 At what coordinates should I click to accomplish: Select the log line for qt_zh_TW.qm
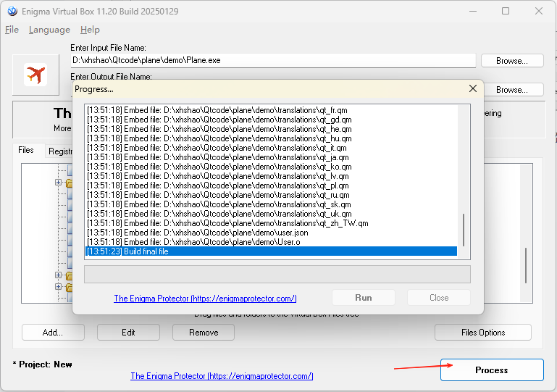(272, 223)
